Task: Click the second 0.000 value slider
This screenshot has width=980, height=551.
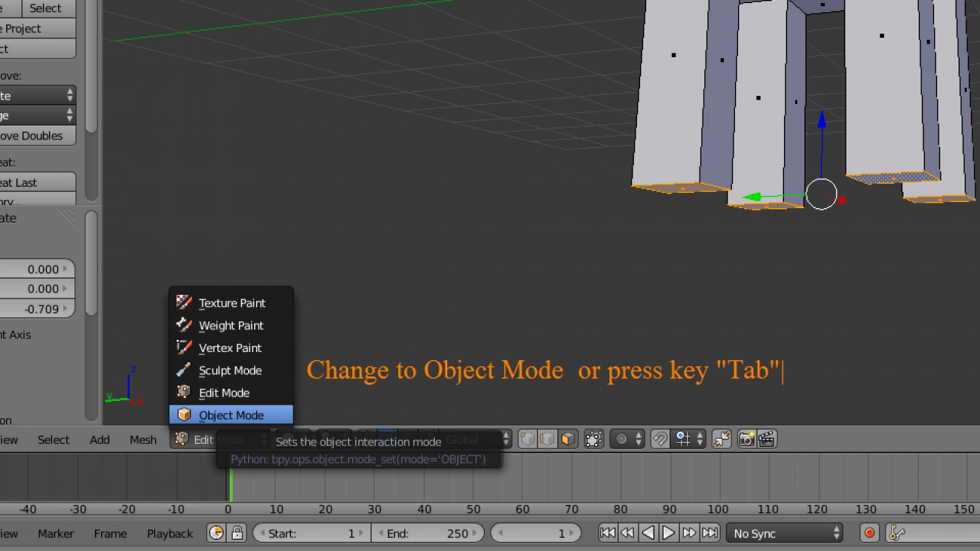Action: (x=37, y=288)
